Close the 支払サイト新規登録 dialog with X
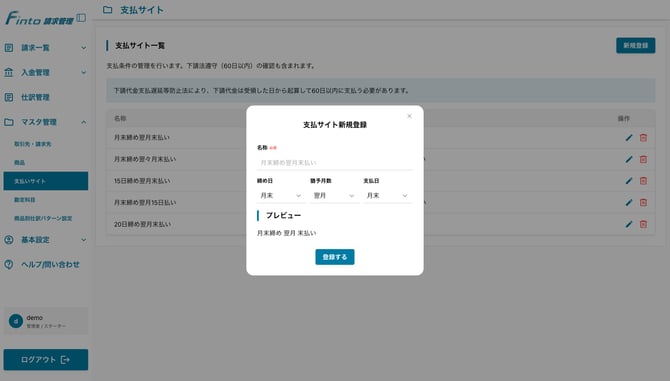This screenshot has height=381, width=670. [409, 116]
